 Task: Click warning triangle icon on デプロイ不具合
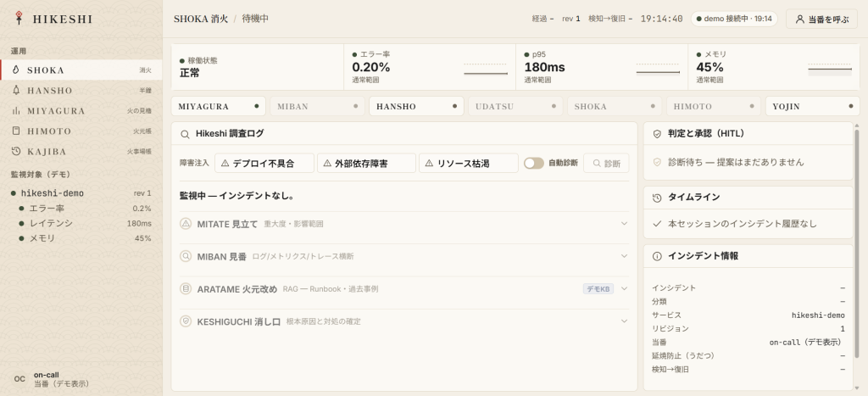point(225,164)
